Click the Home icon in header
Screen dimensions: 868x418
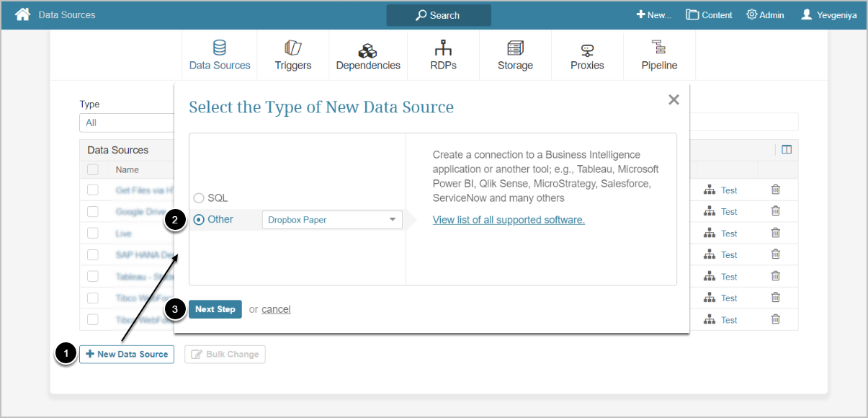[x=22, y=14]
